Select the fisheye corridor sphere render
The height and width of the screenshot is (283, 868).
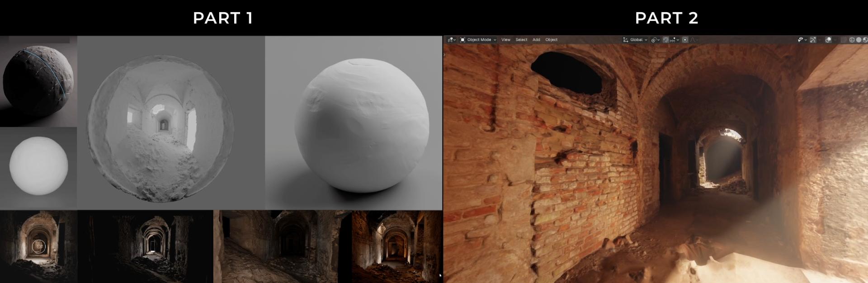click(171, 123)
